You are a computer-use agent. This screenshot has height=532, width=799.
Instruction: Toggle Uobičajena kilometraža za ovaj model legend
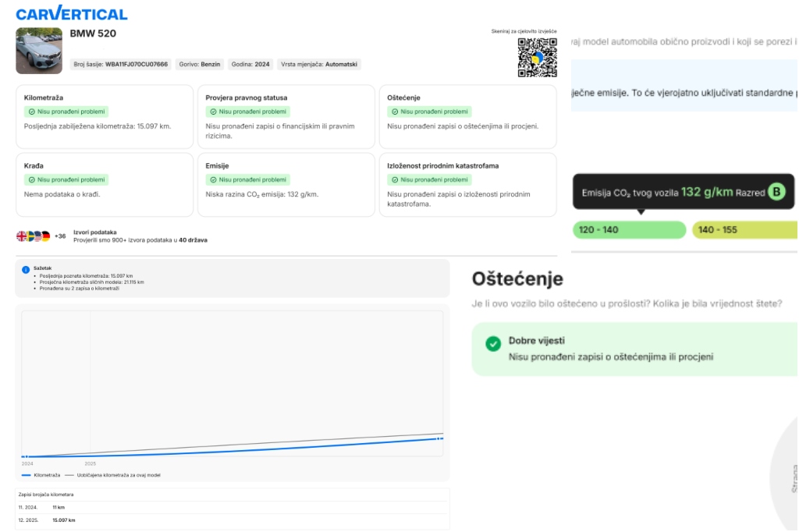pyautogui.click(x=117, y=474)
